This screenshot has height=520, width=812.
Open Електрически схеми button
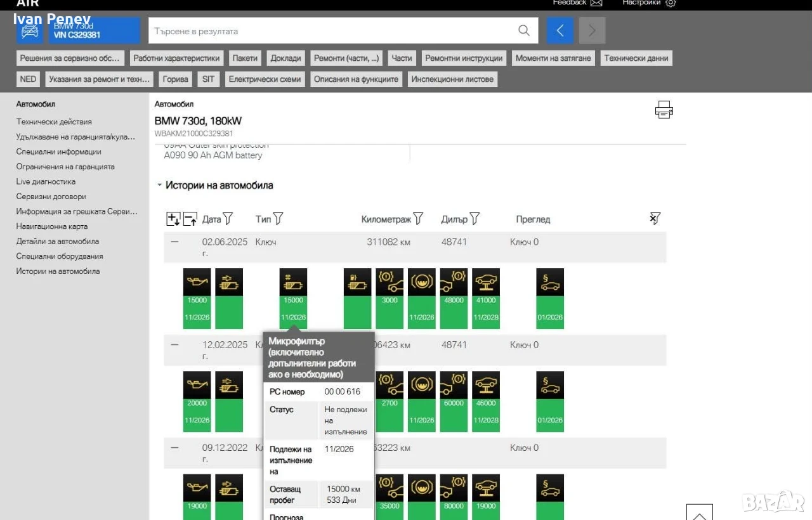click(265, 79)
